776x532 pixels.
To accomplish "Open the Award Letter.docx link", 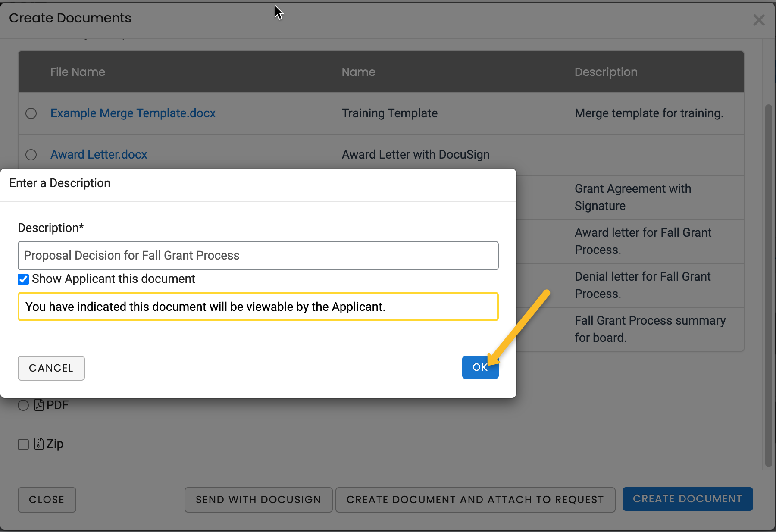I will [x=98, y=154].
